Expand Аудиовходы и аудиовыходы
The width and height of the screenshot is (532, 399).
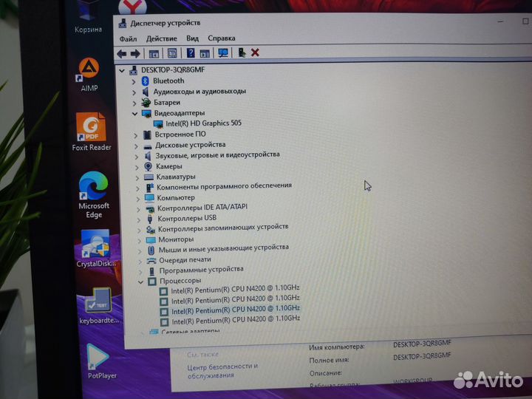134,92
